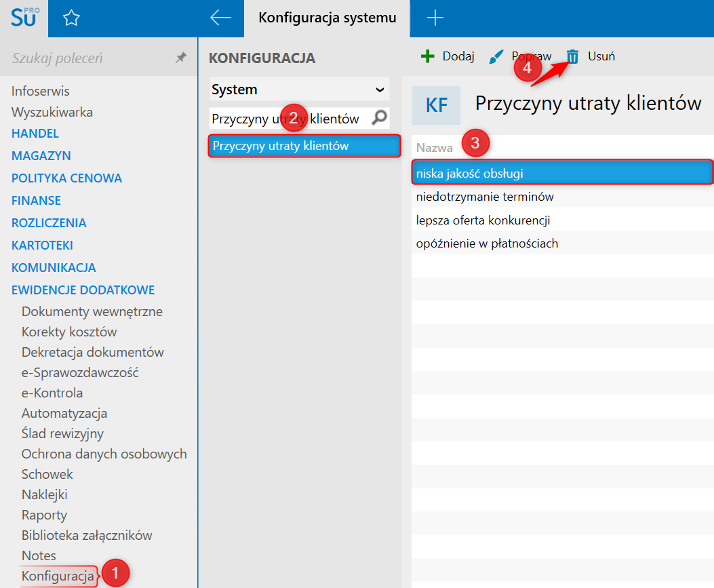The width and height of the screenshot is (714, 588).
Task: Open Dokumenty wewnętrzne
Action: [92, 311]
